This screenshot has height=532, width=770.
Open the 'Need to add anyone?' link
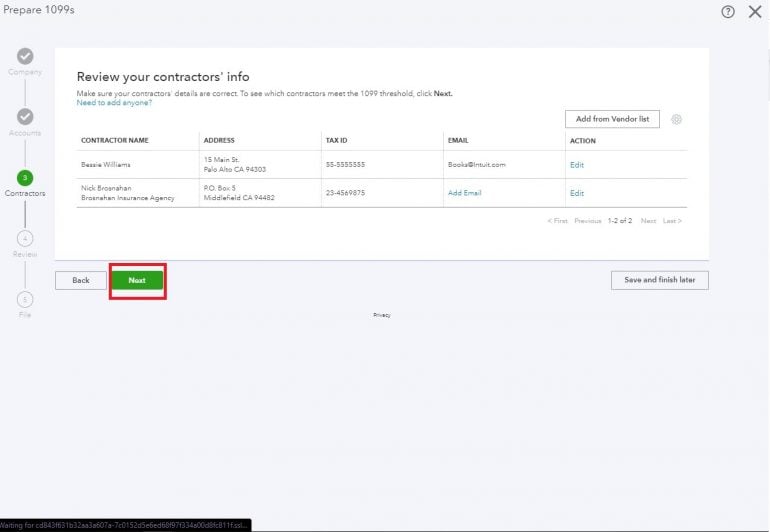(114, 102)
